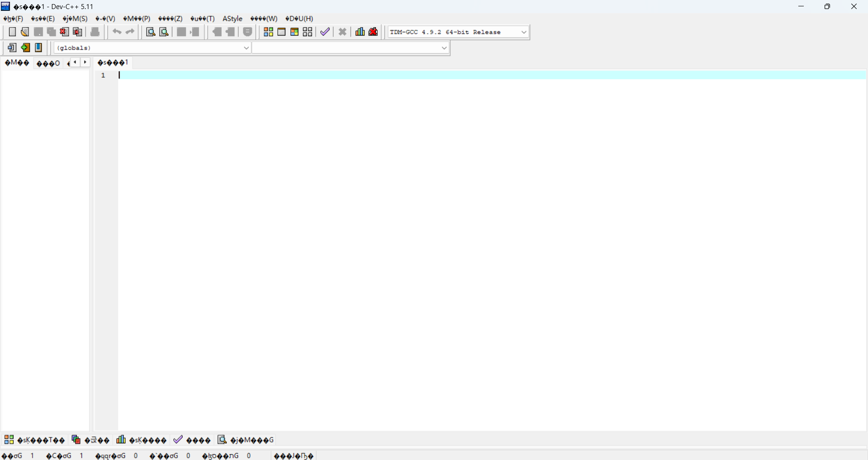Click the Close All files icon
The width and height of the screenshot is (868, 460).
coord(78,32)
